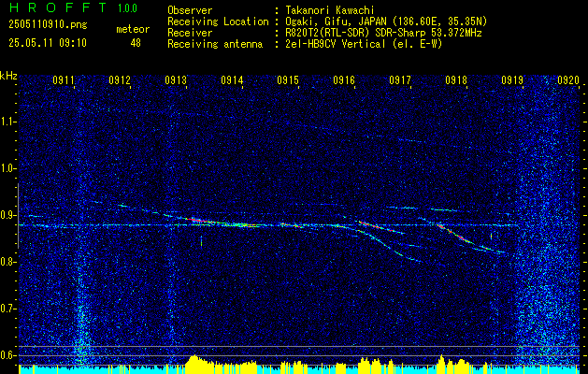
Task: Click the gray vertical range bar near 0.9 kHz
Action: (18, 216)
